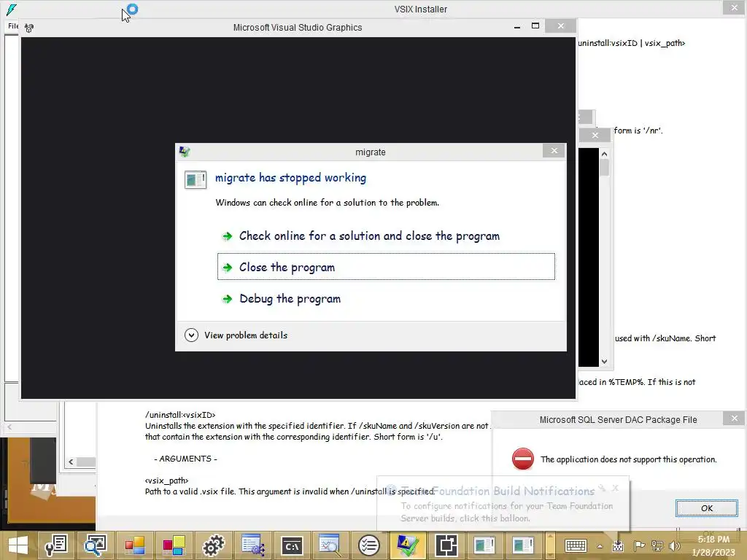Click the balloon wrench options icon

tap(603, 488)
